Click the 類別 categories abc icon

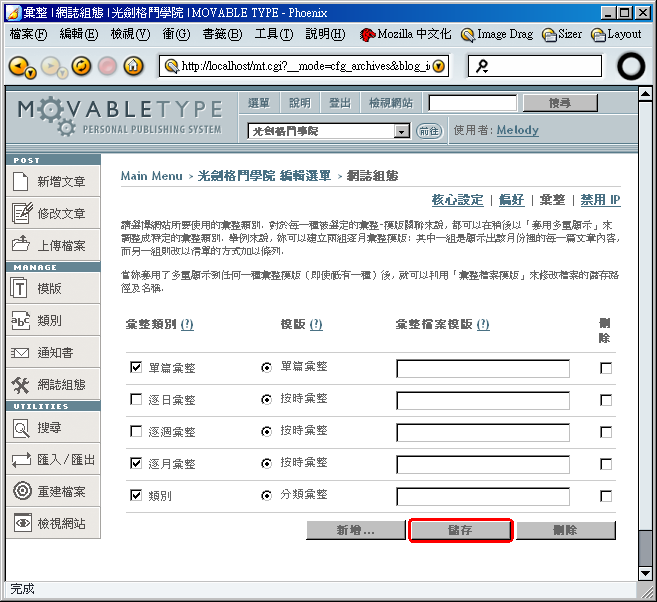20,320
